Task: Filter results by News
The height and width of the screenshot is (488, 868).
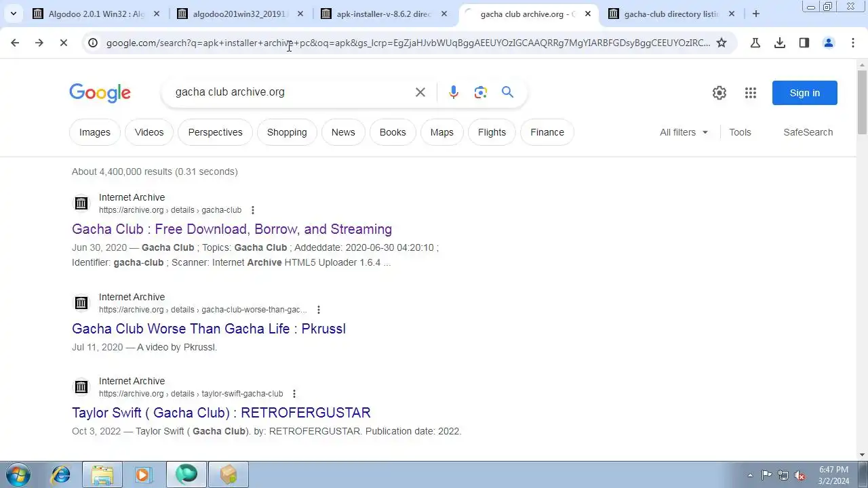Action: (x=343, y=132)
